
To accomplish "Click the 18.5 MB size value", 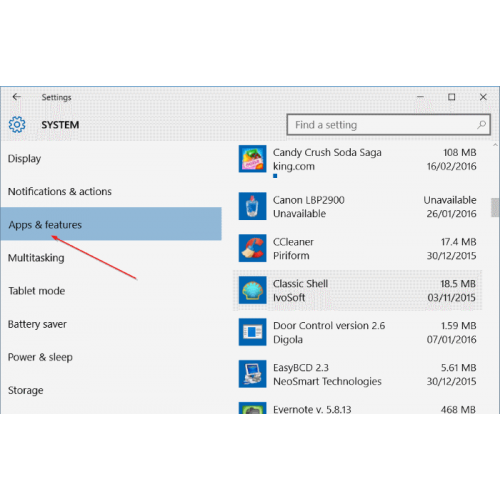I will [x=458, y=284].
